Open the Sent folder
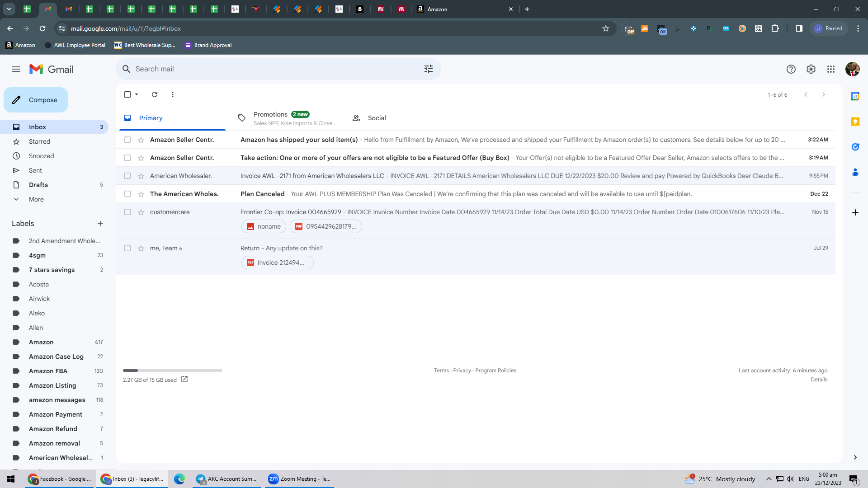 tap(35, 170)
